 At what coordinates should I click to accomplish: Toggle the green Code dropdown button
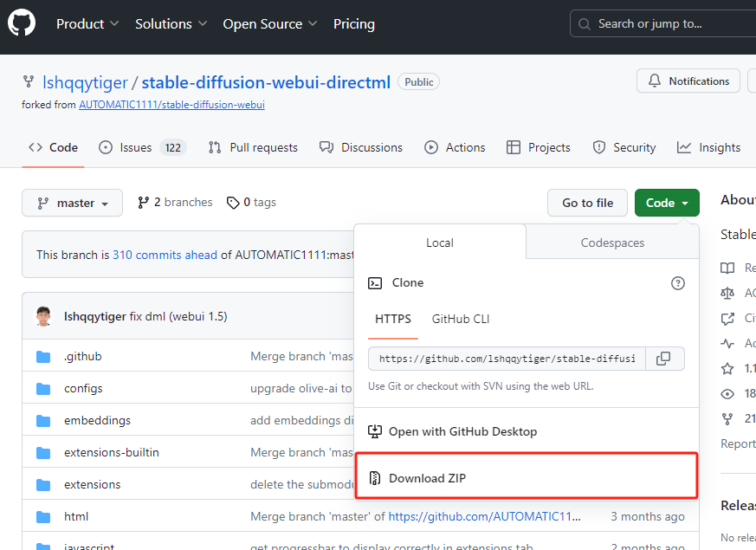click(x=667, y=203)
